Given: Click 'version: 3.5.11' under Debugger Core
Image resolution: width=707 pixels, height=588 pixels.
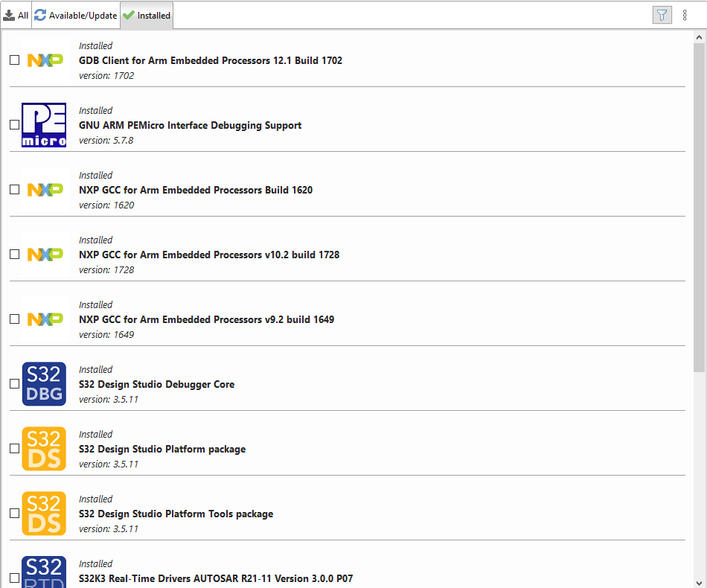Looking at the screenshot, I should click(x=109, y=399).
